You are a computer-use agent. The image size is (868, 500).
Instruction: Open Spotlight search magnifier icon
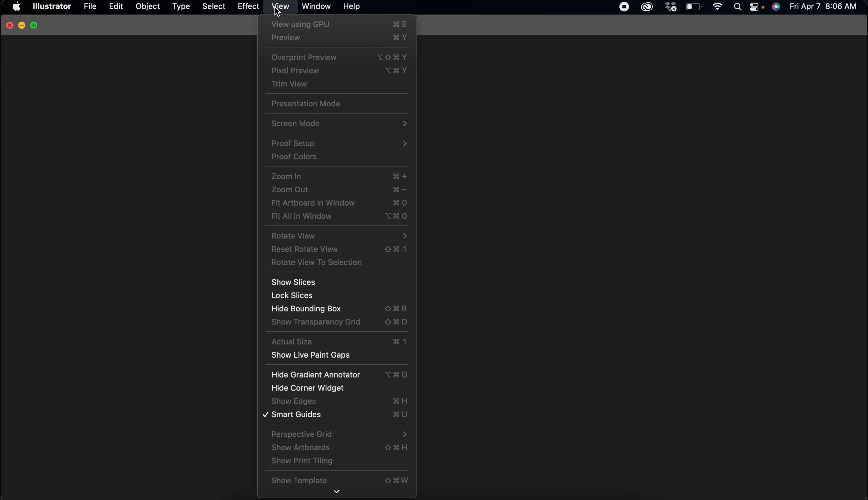(x=738, y=7)
